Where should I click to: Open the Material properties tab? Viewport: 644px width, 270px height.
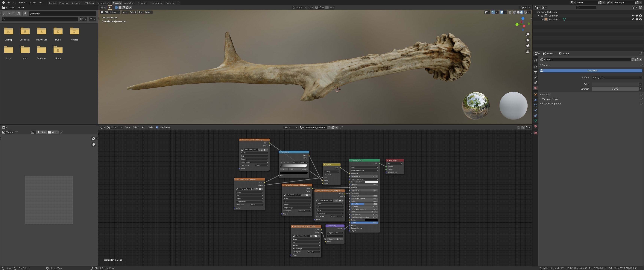(x=535, y=126)
